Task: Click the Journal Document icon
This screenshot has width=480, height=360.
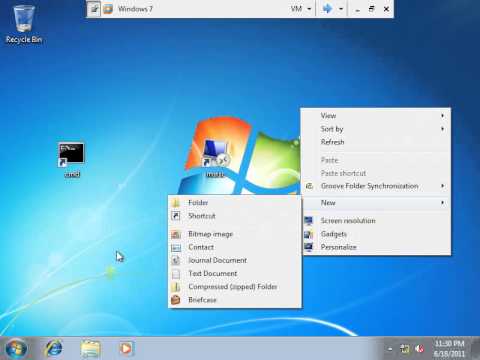Action: click(x=176, y=260)
